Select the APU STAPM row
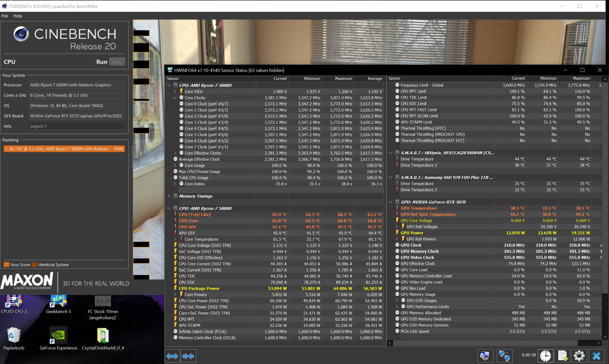Image resolution: width=609 pixels, height=364 pixels. 274,325
